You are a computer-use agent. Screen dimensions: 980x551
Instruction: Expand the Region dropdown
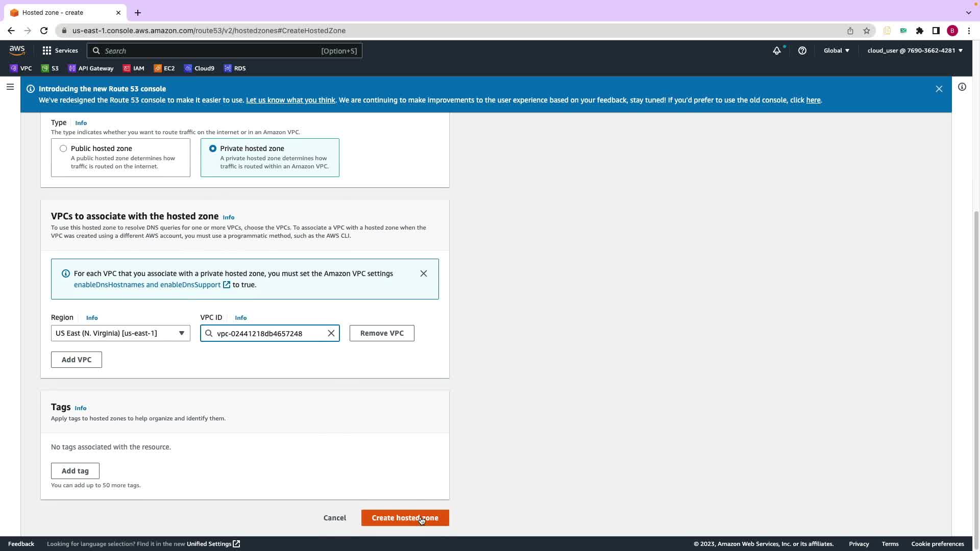[x=120, y=333]
